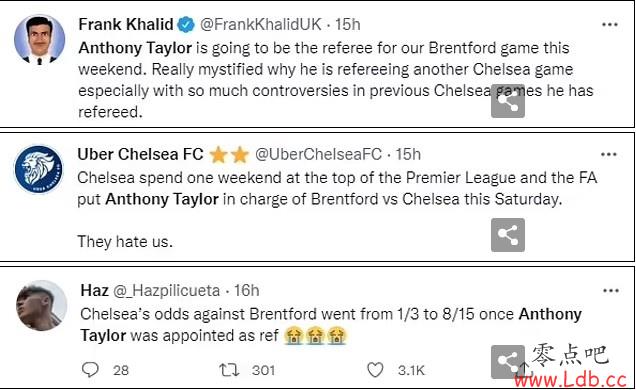
Task: Open more options on Haz's tweet
Action: (x=611, y=291)
